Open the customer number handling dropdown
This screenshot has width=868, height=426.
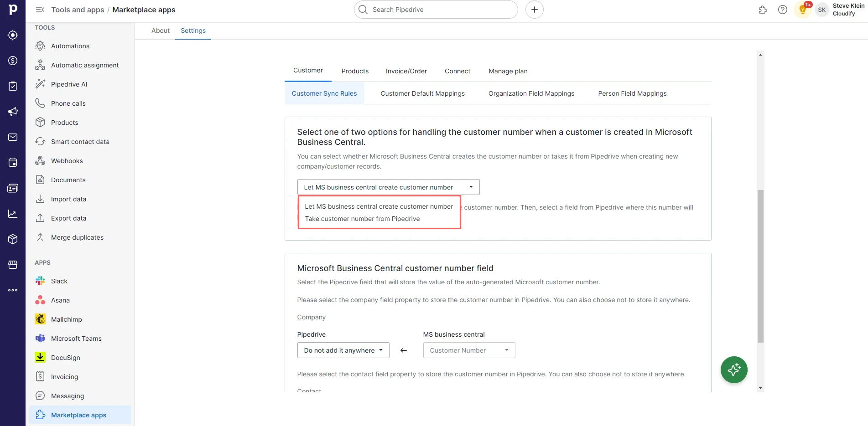click(389, 187)
